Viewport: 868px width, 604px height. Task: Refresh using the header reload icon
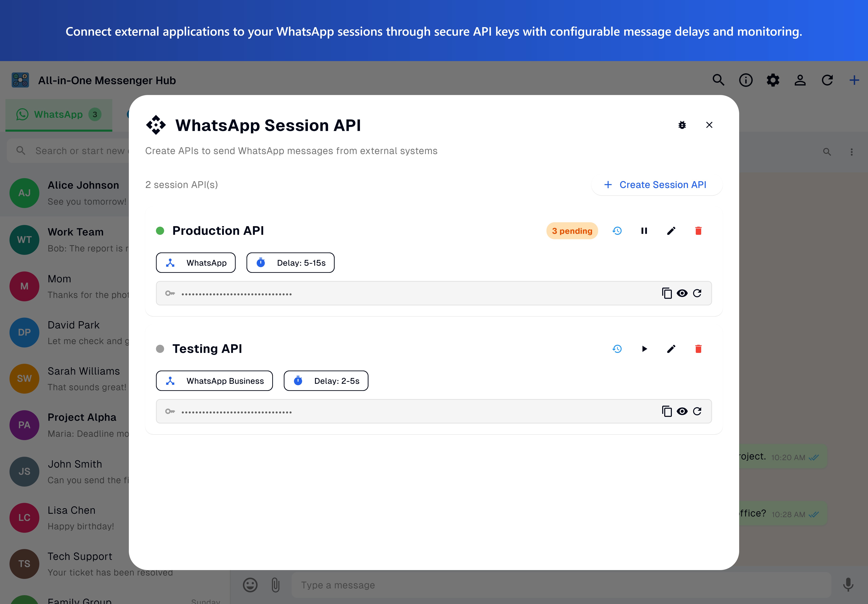[x=827, y=80]
